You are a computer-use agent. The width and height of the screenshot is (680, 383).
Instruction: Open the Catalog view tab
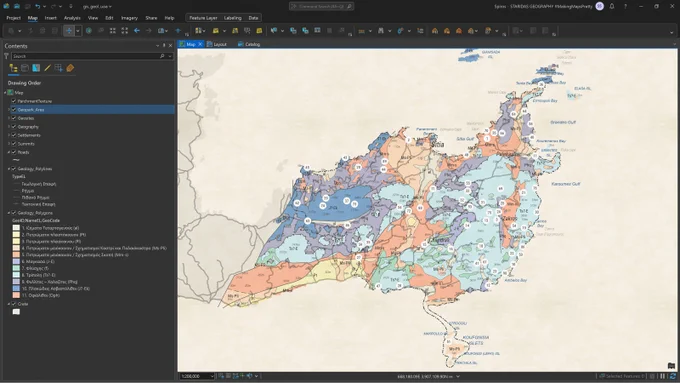coord(249,44)
